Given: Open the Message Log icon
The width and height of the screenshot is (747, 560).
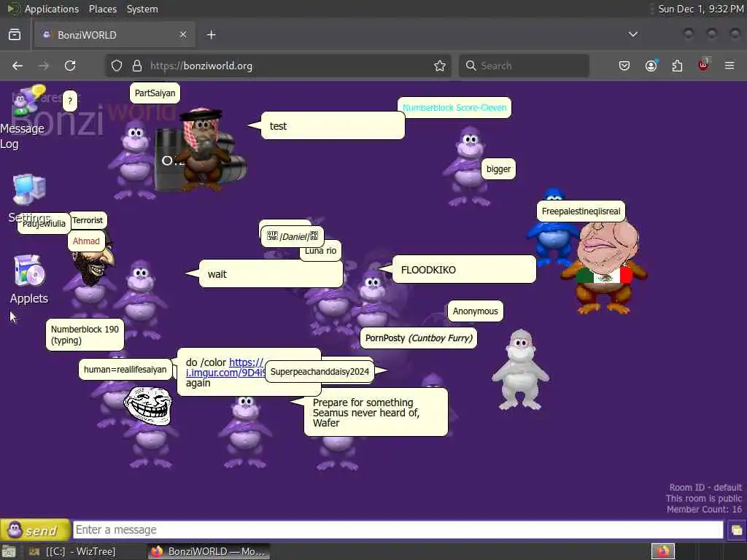Looking at the screenshot, I should coord(28,101).
